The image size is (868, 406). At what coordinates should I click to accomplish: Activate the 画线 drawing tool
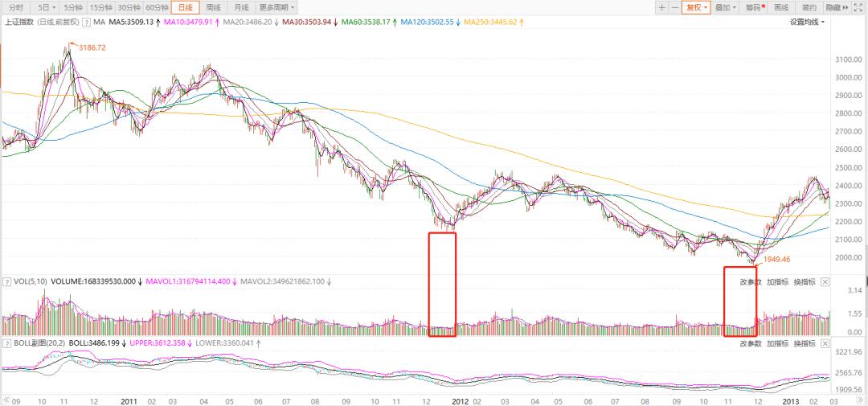[781, 8]
